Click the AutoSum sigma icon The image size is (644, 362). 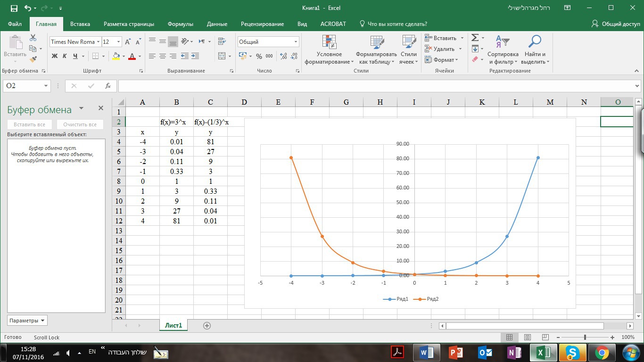(475, 38)
